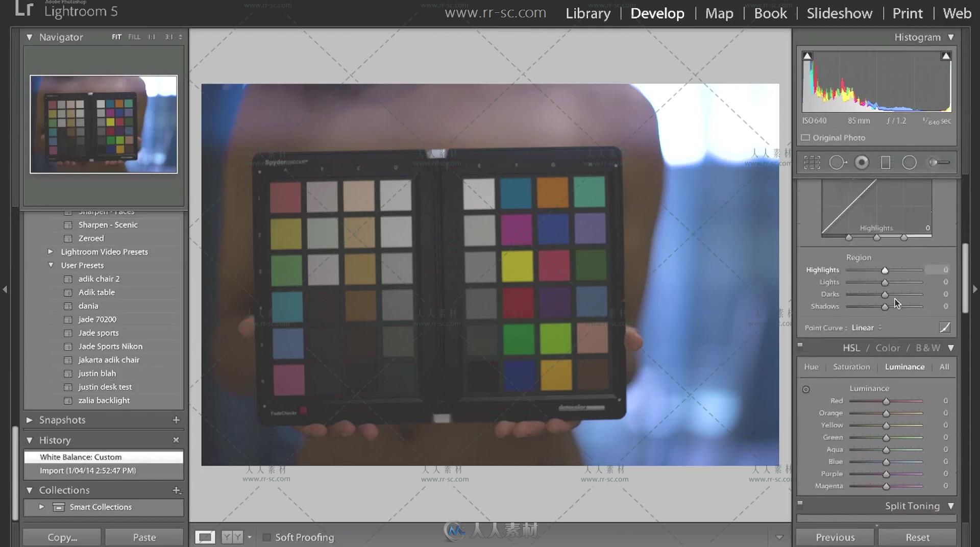Check the Original Photo box
This screenshot has width=980, height=547.
(x=805, y=138)
